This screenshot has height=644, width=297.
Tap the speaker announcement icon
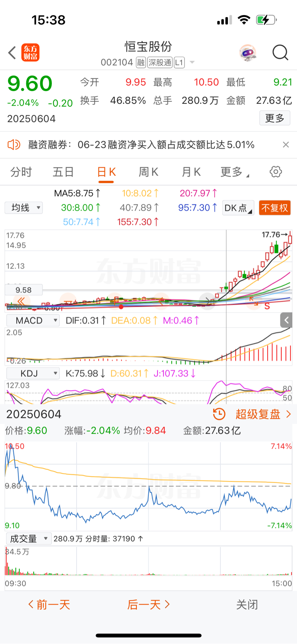[14, 145]
